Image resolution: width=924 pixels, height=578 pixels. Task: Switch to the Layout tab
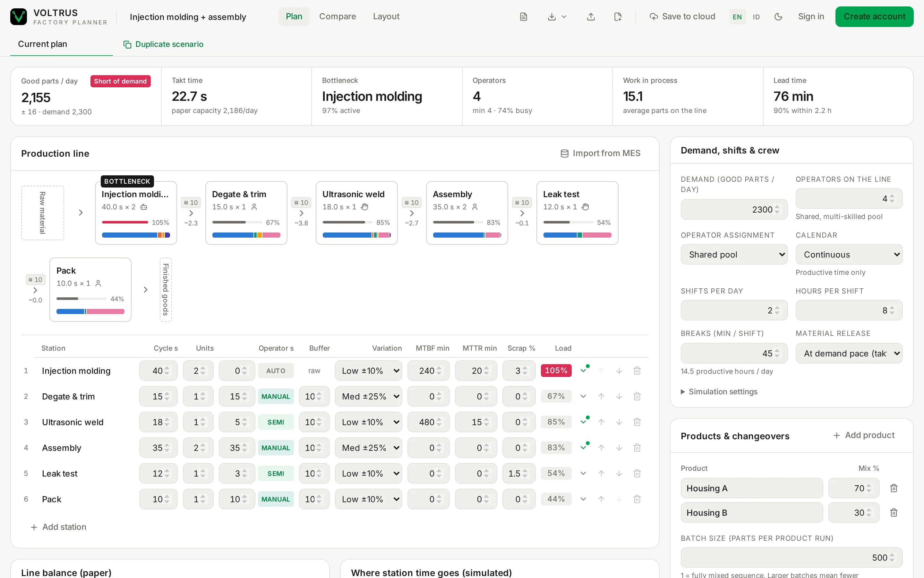tap(386, 16)
